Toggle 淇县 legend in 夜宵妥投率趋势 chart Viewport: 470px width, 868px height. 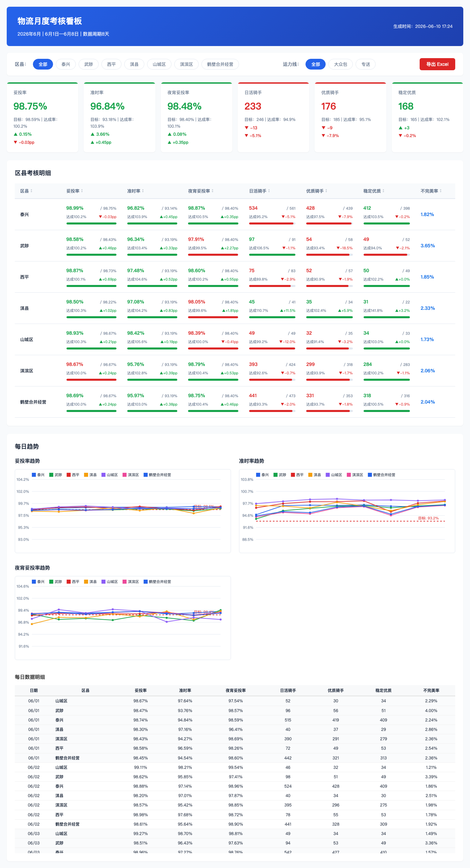(x=90, y=582)
